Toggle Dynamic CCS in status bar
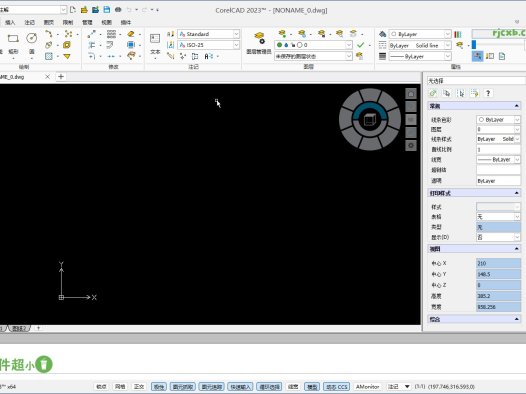The image size is (526, 394). pyautogui.click(x=336, y=387)
